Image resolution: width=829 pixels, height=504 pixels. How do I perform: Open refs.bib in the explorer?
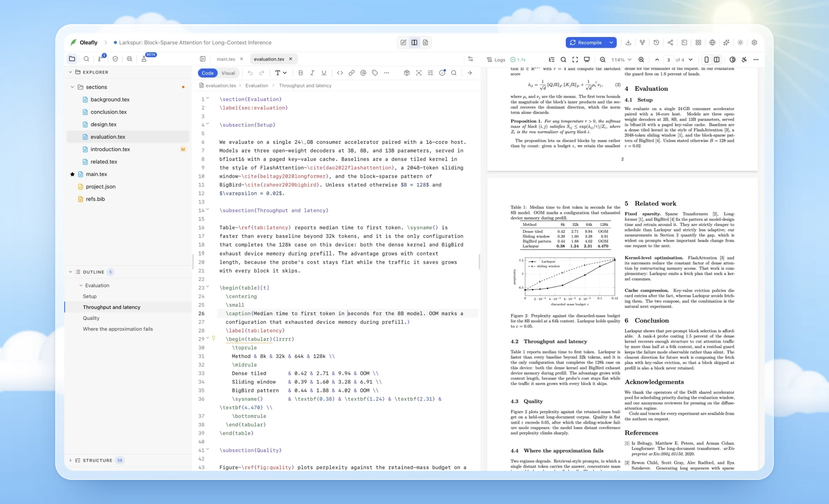(x=95, y=199)
